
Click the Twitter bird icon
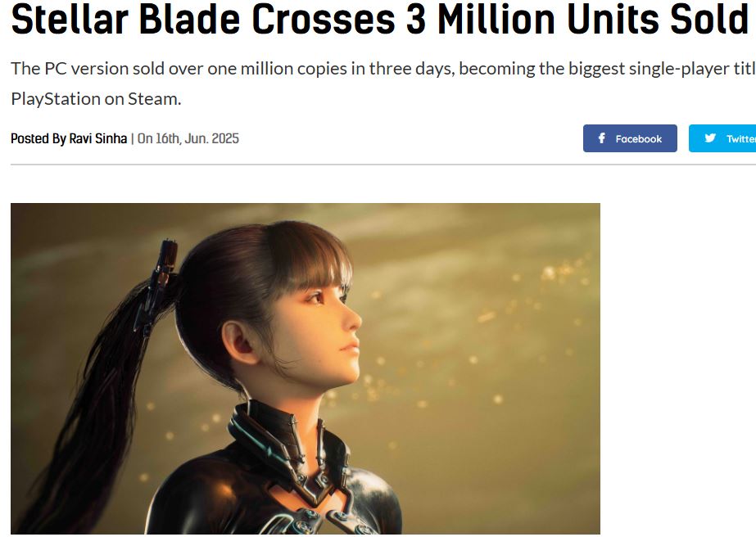709,138
